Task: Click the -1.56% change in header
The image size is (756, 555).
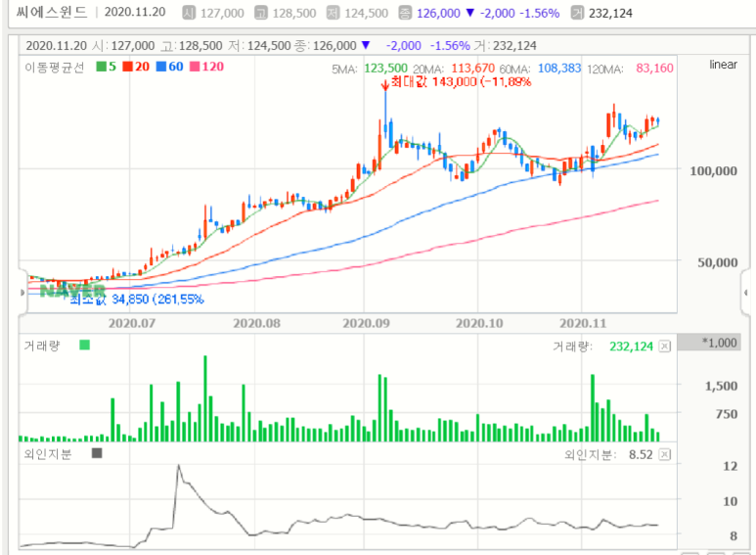Action: 540,13
